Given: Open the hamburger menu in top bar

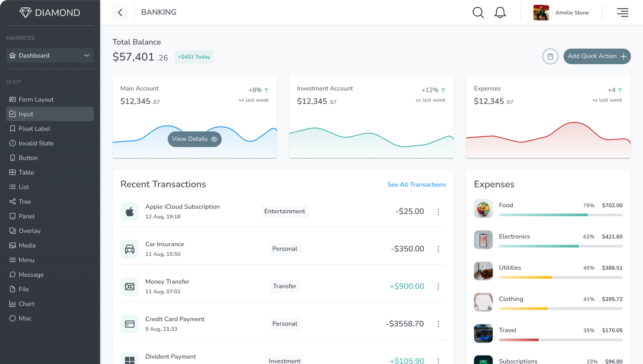Looking at the screenshot, I should pos(622,13).
